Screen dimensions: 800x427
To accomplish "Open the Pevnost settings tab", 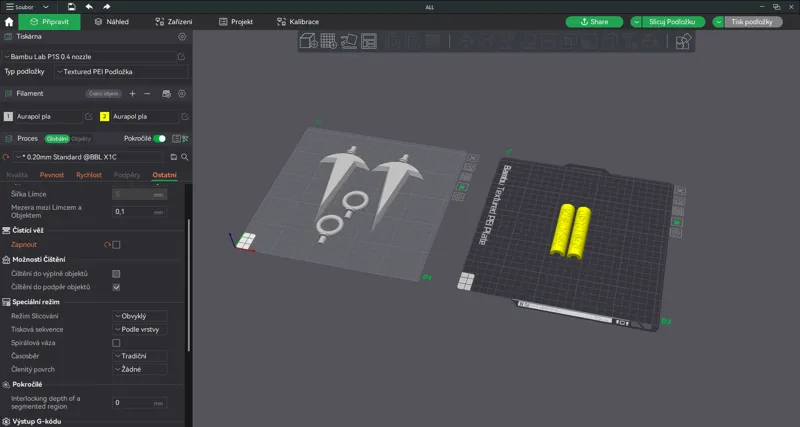I will [52, 175].
